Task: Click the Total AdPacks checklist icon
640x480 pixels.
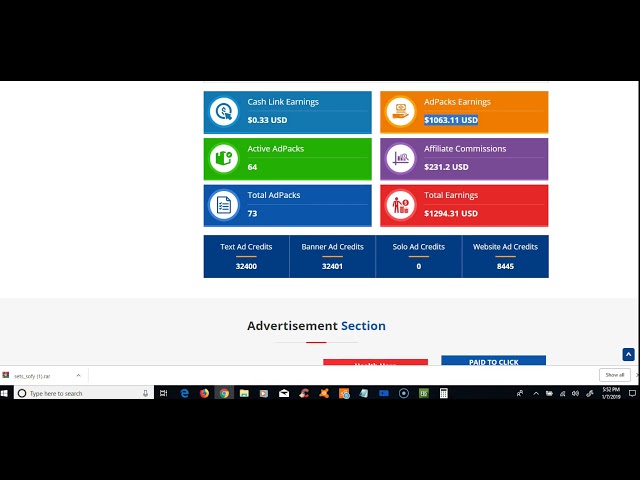Action: click(x=224, y=205)
